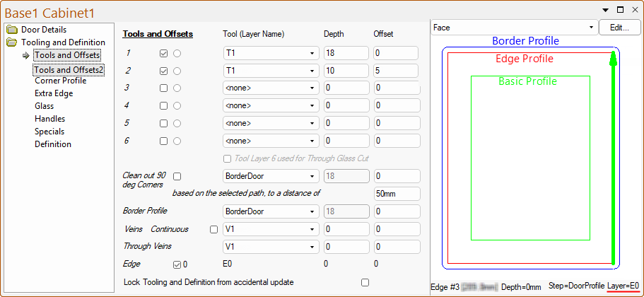Select radio button for tool row 6

coord(177,141)
